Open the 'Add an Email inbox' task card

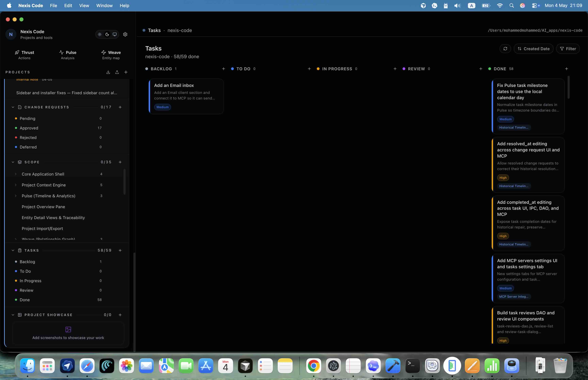point(186,96)
